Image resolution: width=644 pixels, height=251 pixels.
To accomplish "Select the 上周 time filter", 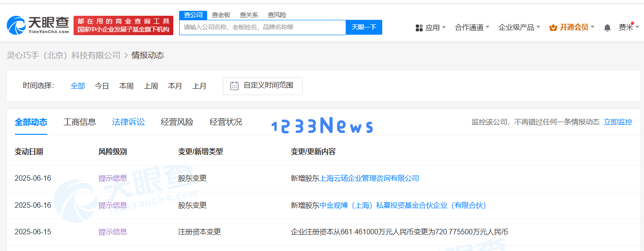I will tap(151, 86).
